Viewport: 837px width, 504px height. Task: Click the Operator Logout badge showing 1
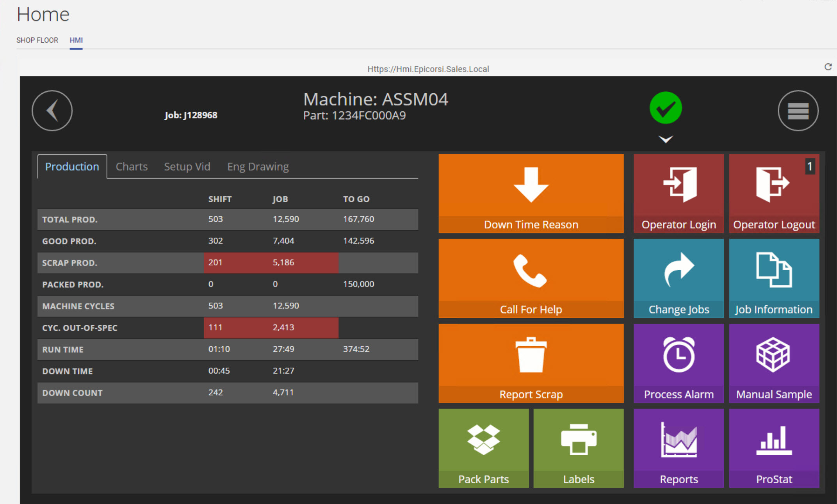click(810, 167)
